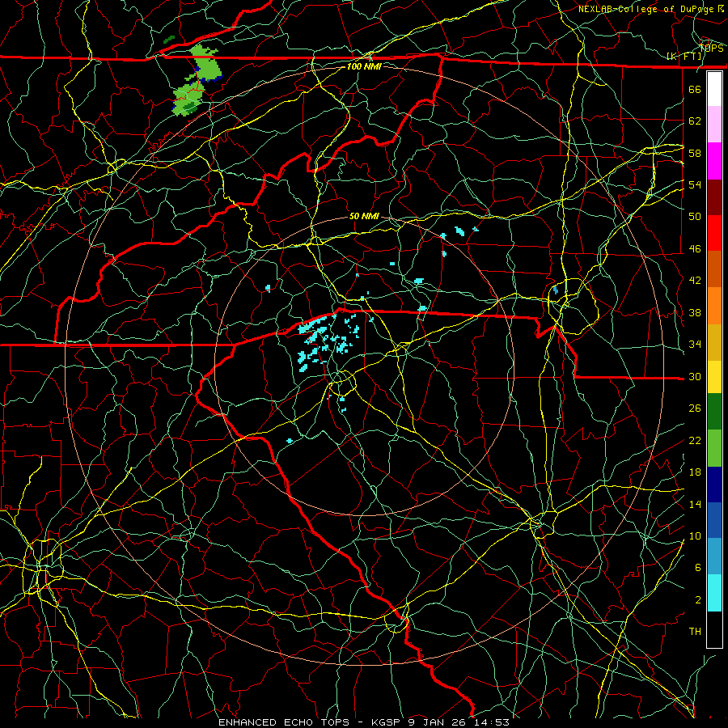The width and height of the screenshot is (728, 728).
Task: Click the white swatch in the tops legend
Action: 714,89
